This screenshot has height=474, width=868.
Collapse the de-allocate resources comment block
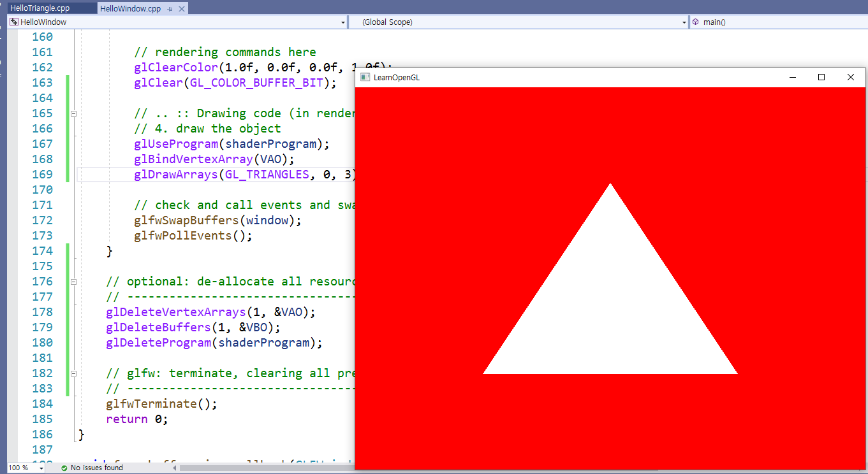pyautogui.click(x=73, y=282)
